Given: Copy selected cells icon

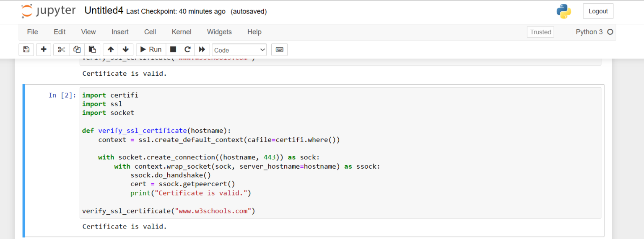Looking at the screenshot, I should [x=77, y=49].
